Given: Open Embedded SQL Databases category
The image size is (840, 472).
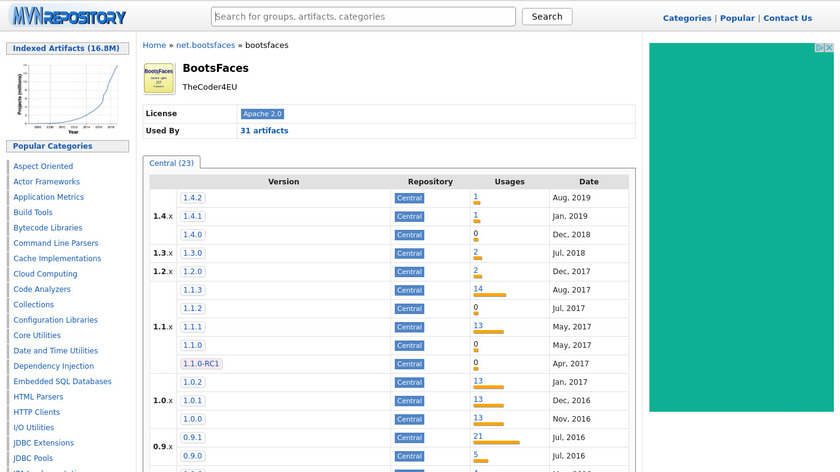Looking at the screenshot, I should (63, 381).
